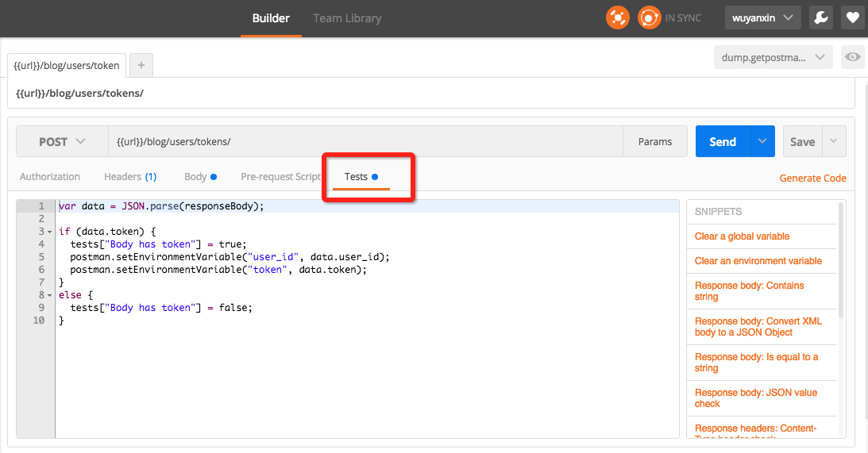Click the request URL input field
Screen dimensions: 868x453
[365, 142]
